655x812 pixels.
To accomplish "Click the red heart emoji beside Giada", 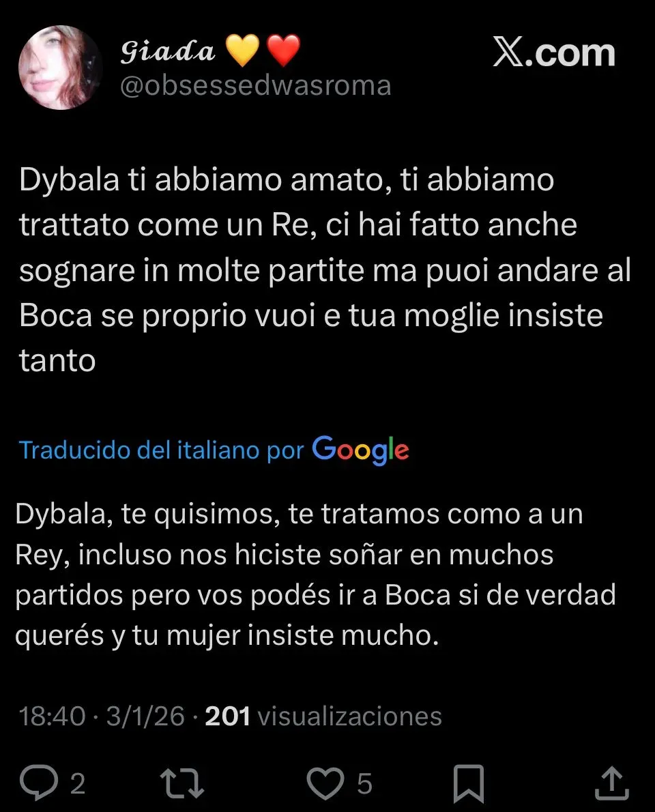I will click(x=283, y=50).
